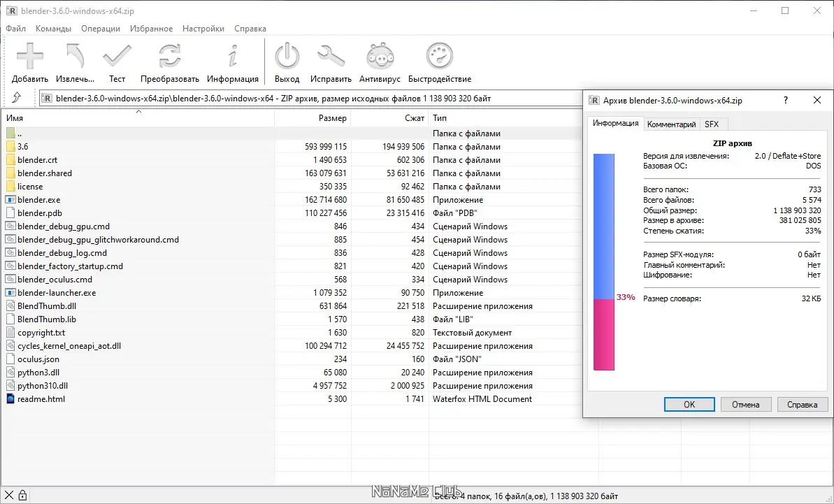Select the parent ".." folder row
This screenshot has width=834, height=504.
[292, 133]
